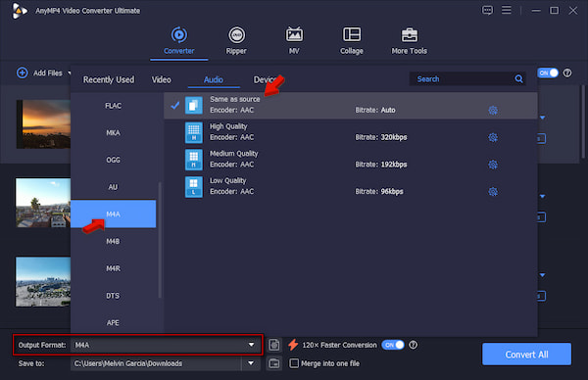
Task: Open the Output Format M4A dropdown
Action: [x=251, y=345]
